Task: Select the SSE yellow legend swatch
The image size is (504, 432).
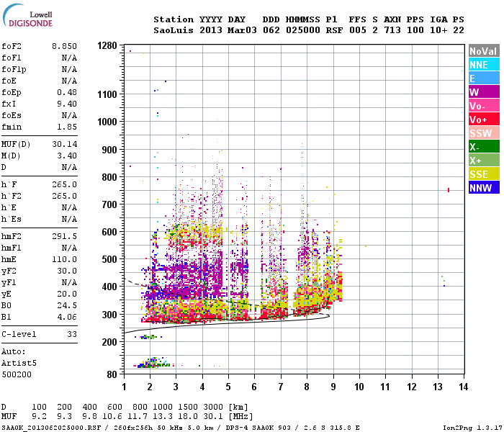Action: coord(484,174)
